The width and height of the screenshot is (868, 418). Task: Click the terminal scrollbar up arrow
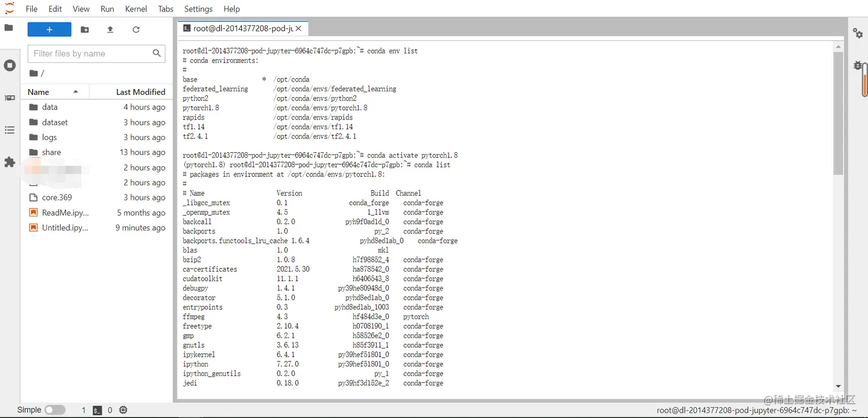point(838,47)
